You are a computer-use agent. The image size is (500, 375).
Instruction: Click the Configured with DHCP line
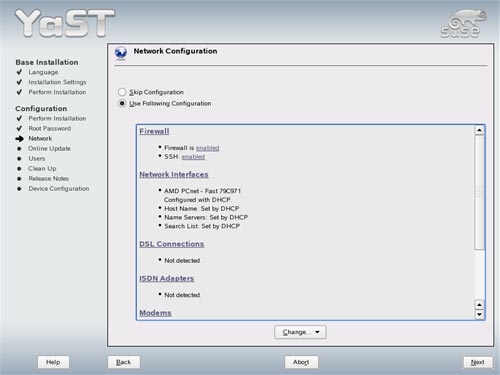[x=197, y=200]
